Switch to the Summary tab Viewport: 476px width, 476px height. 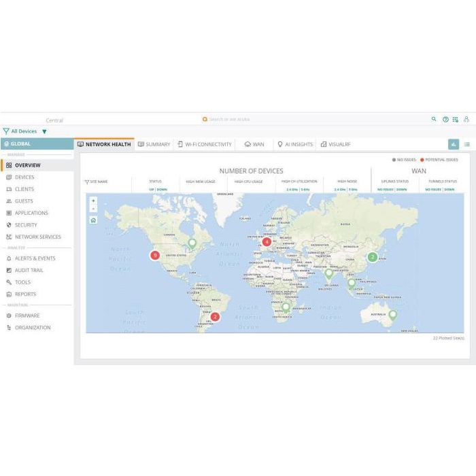(x=154, y=144)
